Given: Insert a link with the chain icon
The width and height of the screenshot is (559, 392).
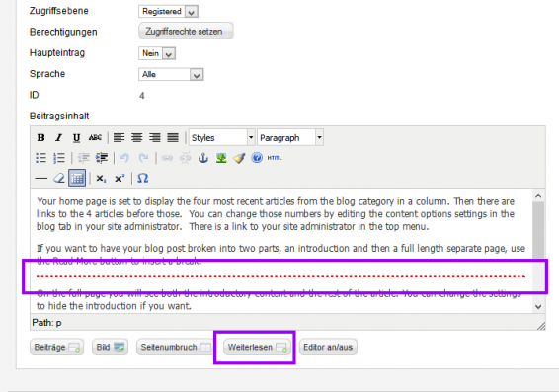Looking at the screenshot, I should (x=167, y=158).
